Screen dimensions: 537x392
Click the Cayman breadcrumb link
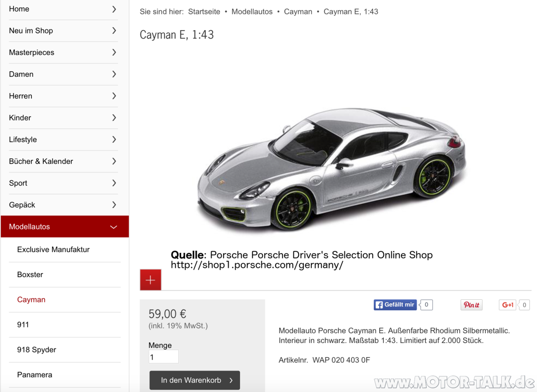pyautogui.click(x=298, y=12)
